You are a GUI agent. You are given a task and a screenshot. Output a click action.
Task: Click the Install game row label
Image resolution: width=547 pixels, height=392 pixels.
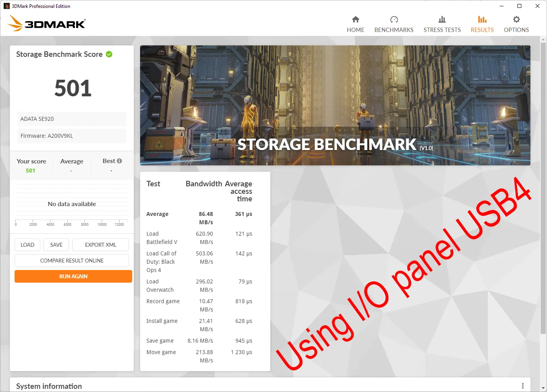162,321
